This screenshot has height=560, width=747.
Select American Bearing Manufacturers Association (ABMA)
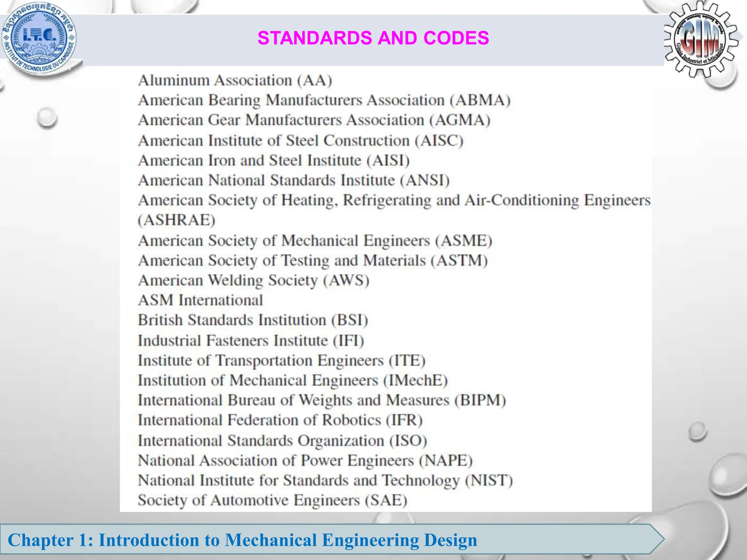tap(324, 101)
